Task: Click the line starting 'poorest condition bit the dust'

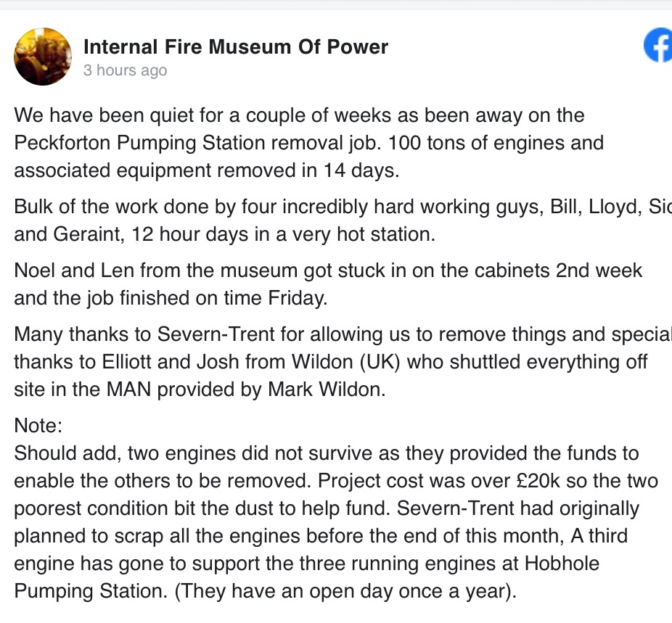Action: (x=327, y=508)
